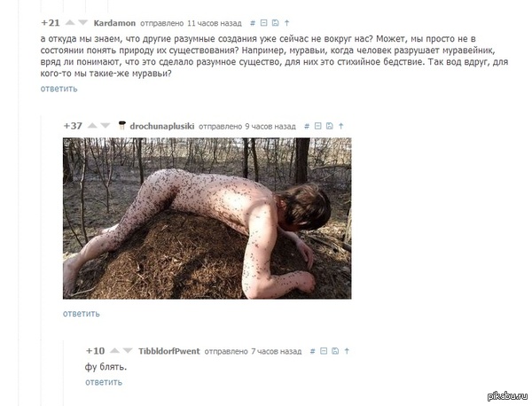Open TibbldorfPwent's profile link
The image size is (532, 406).
pos(169,351)
